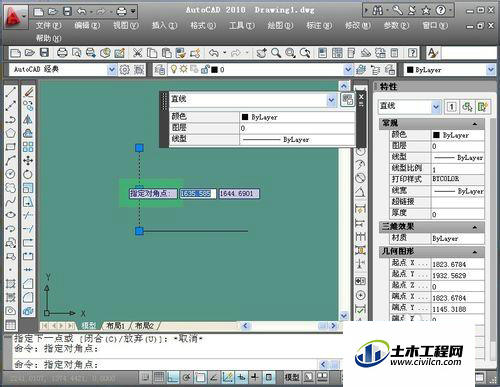Viewport: 500px width, 387px height.
Task: Collapse the 几何图形 section
Action: (475, 252)
